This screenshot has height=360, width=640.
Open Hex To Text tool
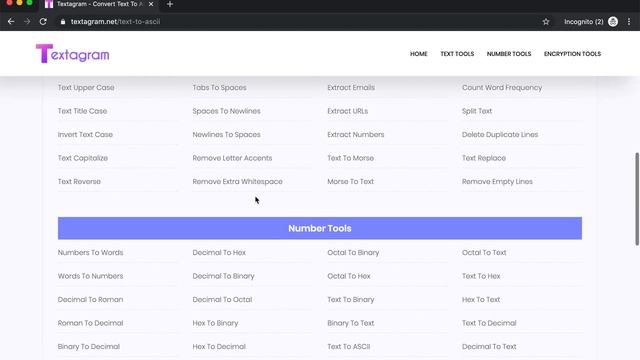(481, 300)
